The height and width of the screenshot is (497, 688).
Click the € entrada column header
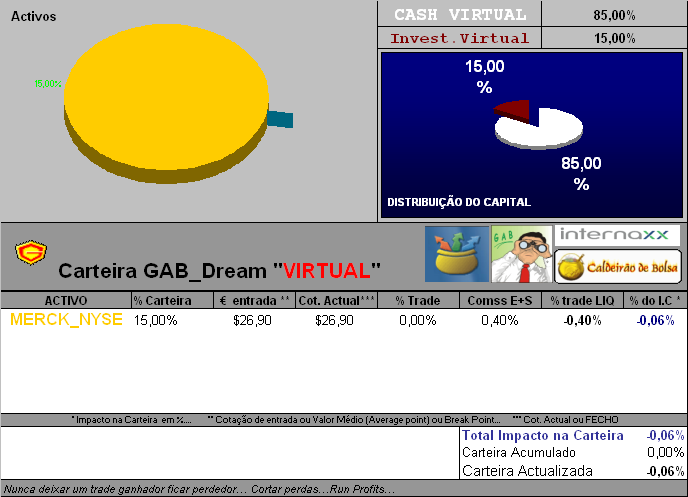(254, 300)
